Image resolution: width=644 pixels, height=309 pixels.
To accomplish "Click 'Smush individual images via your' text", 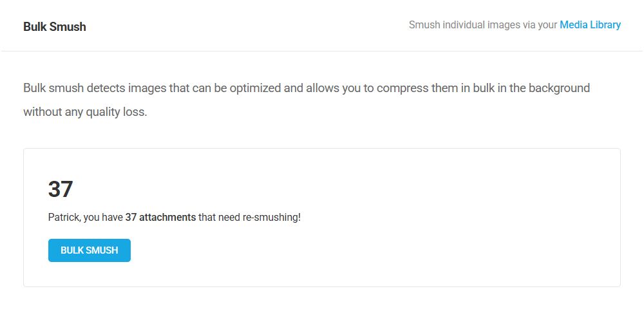I will click(x=482, y=25).
